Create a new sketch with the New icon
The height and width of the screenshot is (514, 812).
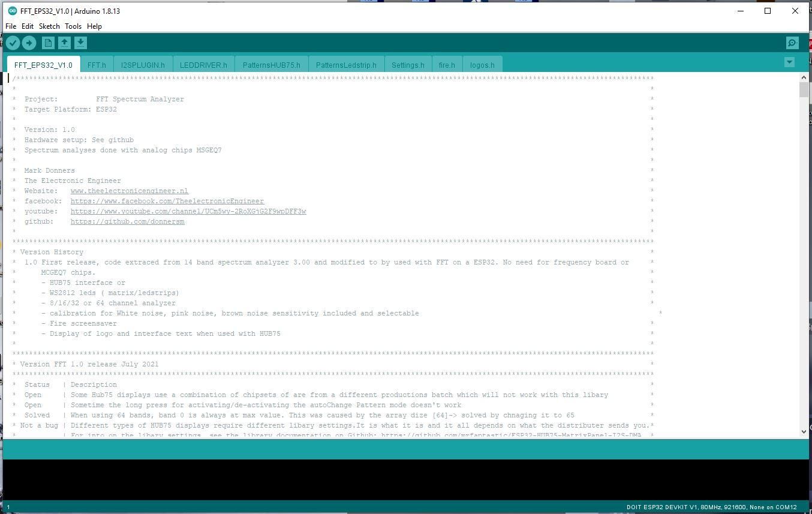click(48, 43)
